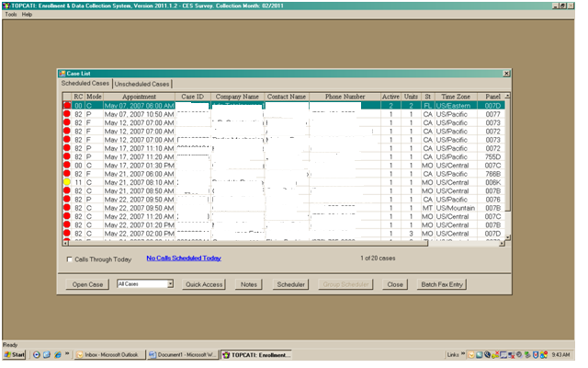Click the No Calls Scheduled Today link
The width and height of the screenshot is (588, 368).
184,259
